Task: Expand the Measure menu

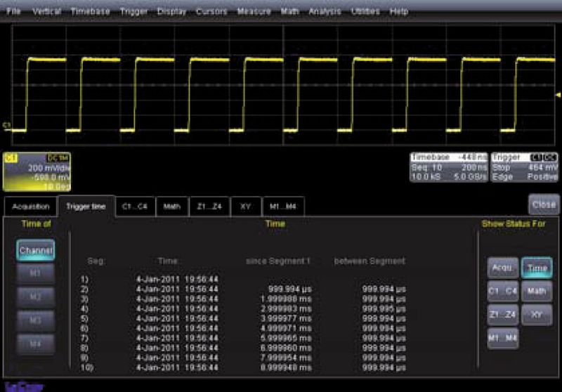Action: click(254, 12)
